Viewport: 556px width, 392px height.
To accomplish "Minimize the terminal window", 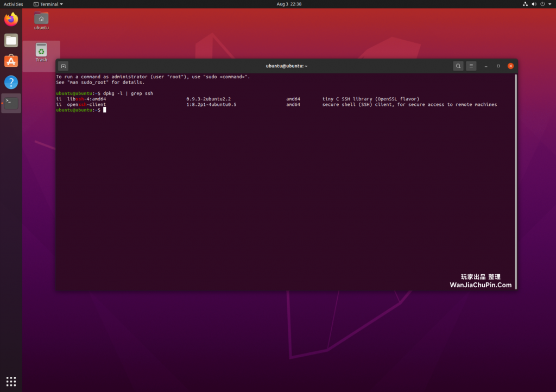I will [x=486, y=66].
